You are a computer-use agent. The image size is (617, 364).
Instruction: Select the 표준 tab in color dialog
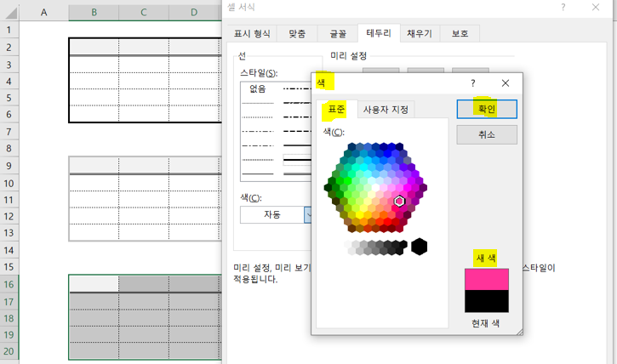pos(336,109)
